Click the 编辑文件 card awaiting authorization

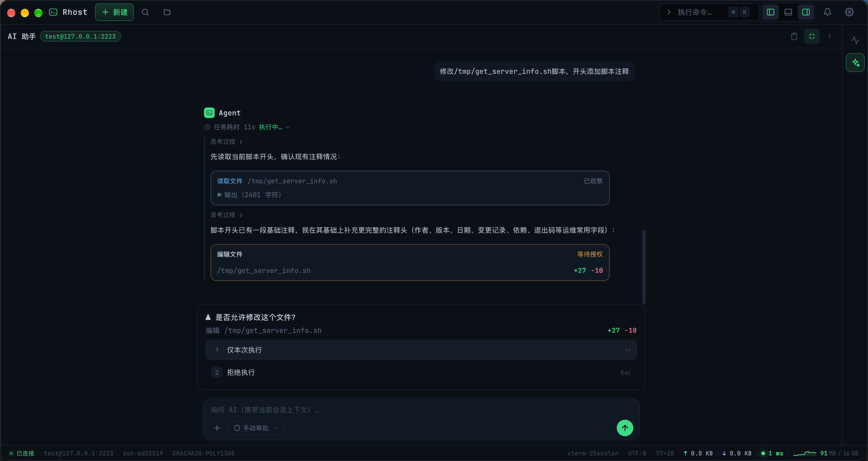(410, 262)
